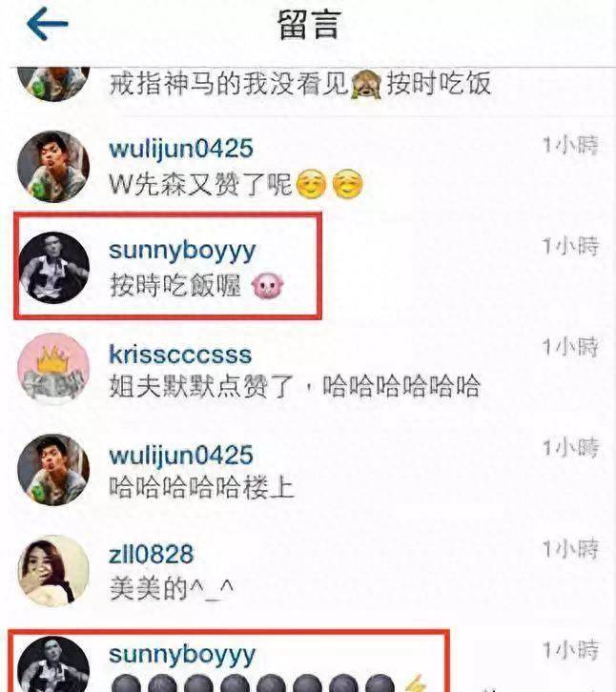This screenshot has height=692, width=616.
Task: Open zll0828 profile avatar
Action: click(x=53, y=571)
